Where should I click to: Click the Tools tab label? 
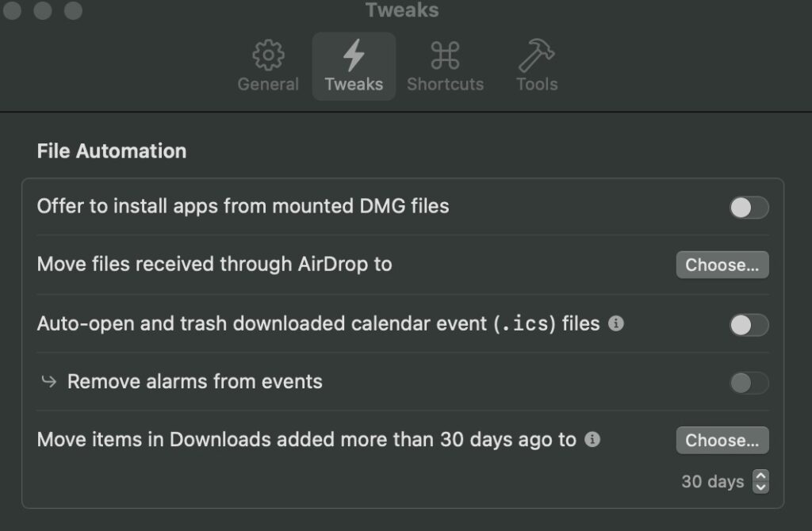[x=537, y=84]
